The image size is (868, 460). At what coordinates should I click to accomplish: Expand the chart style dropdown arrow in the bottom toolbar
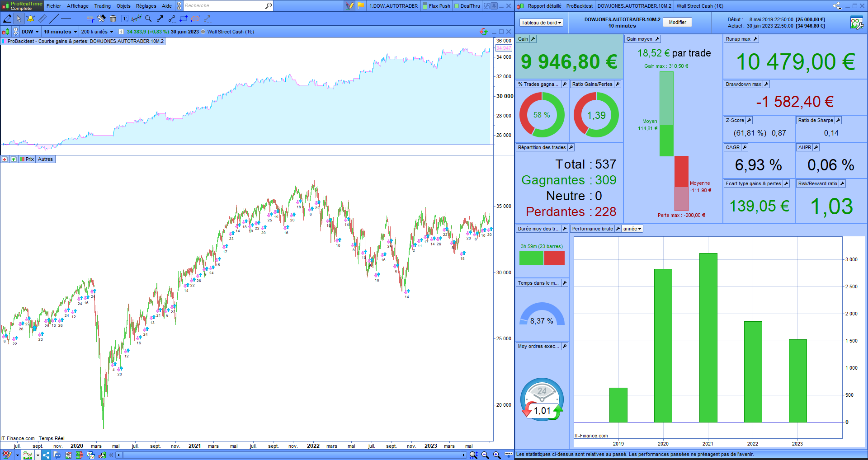click(x=38, y=455)
